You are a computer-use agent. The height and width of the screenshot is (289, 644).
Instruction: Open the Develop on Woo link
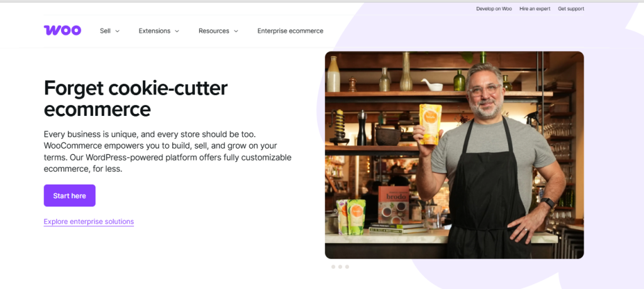point(494,9)
